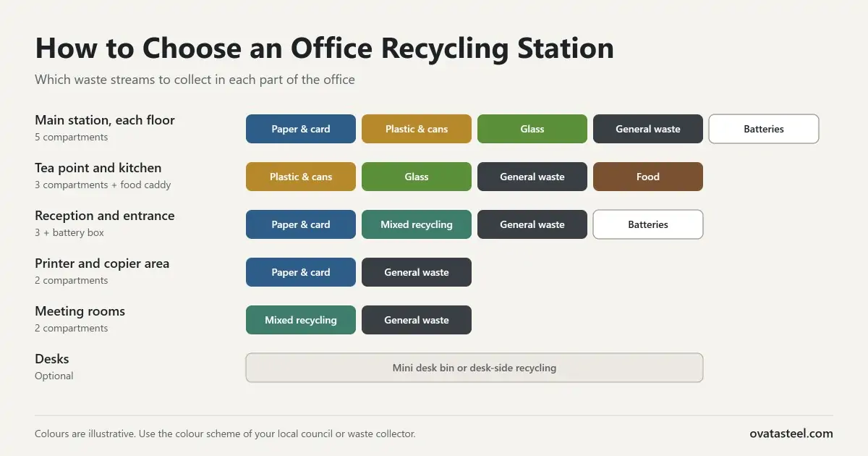Image resolution: width=868 pixels, height=456 pixels.
Task: Click General waste chip in Reception row
Action: (x=532, y=224)
